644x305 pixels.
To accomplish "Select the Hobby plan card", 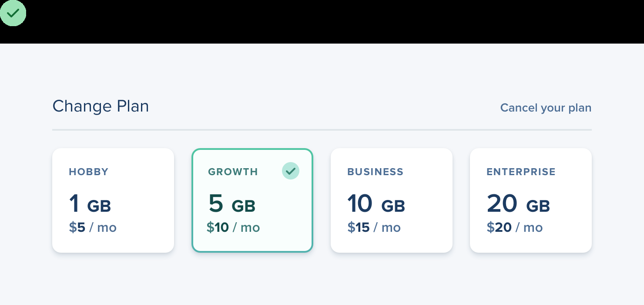I will [x=113, y=200].
